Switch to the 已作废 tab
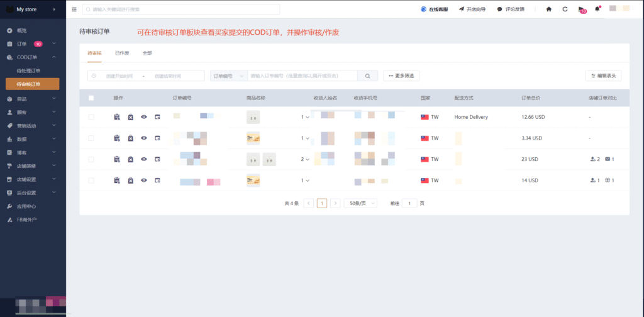644x317 pixels. click(x=121, y=53)
